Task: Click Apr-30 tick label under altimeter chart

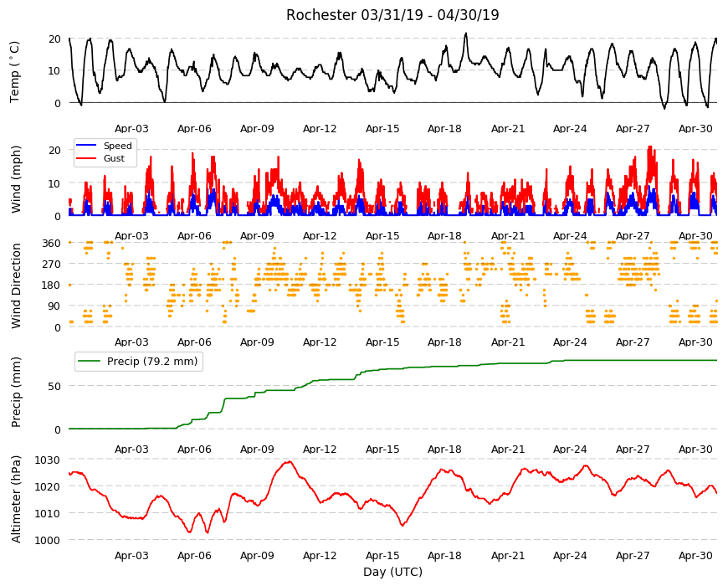Action: 695,555
